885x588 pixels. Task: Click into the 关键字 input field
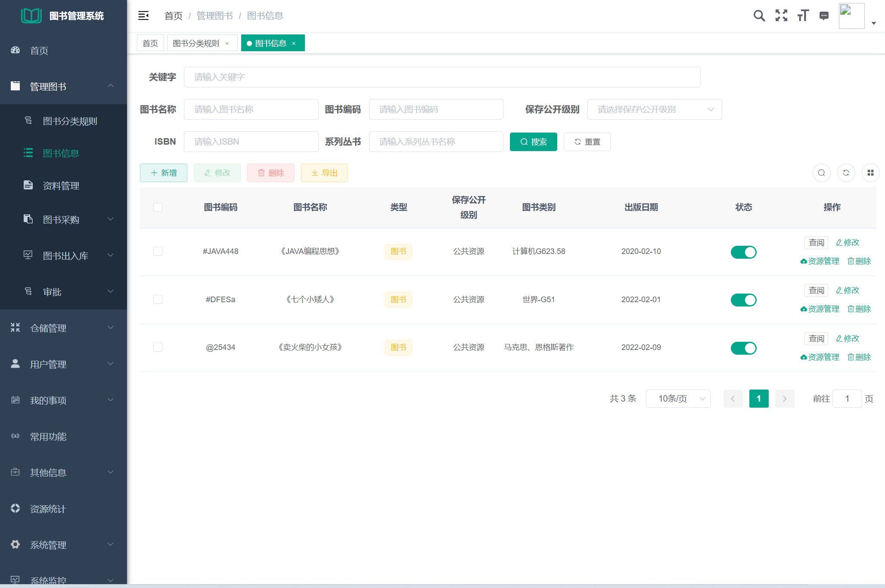(442, 77)
